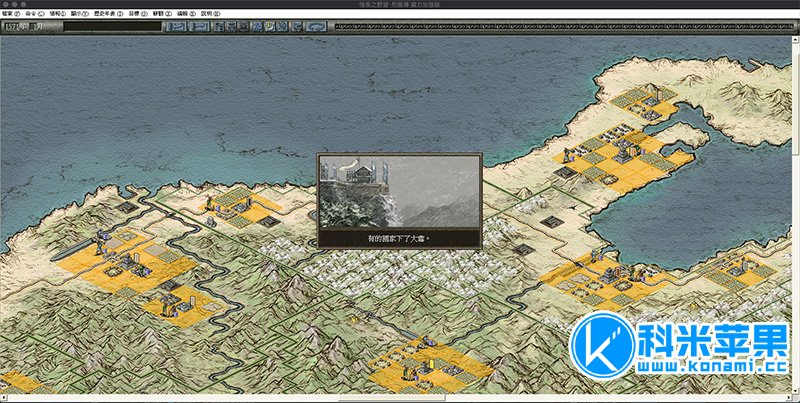The width and height of the screenshot is (800, 403).
Task: Open the 編輯 menu
Action: (186, 13)
